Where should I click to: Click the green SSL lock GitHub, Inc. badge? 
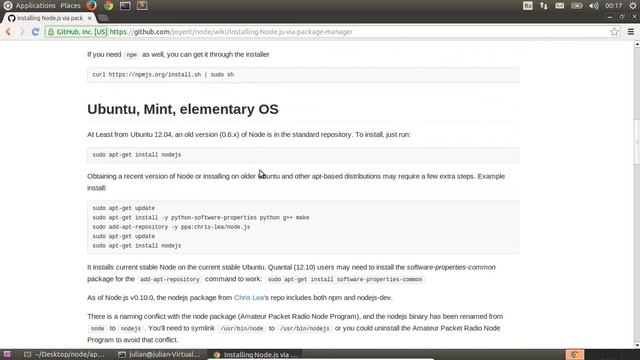click(78, 32)
